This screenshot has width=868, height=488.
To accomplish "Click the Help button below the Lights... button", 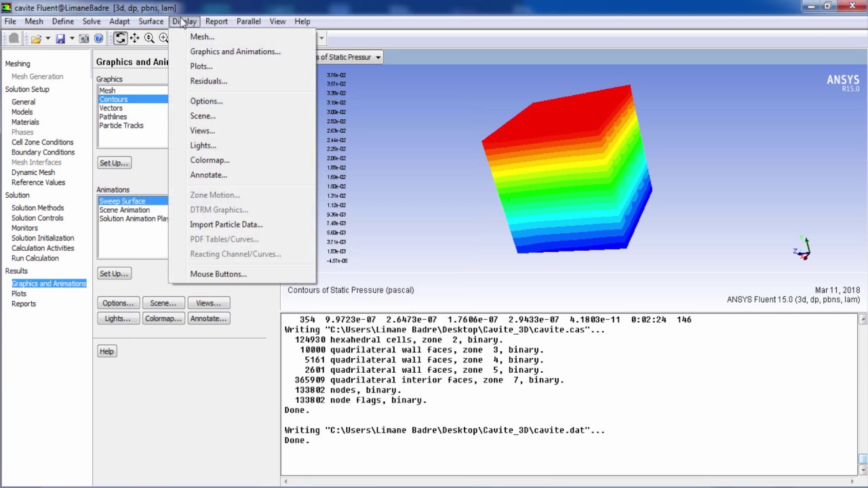I will pos(106,351).
